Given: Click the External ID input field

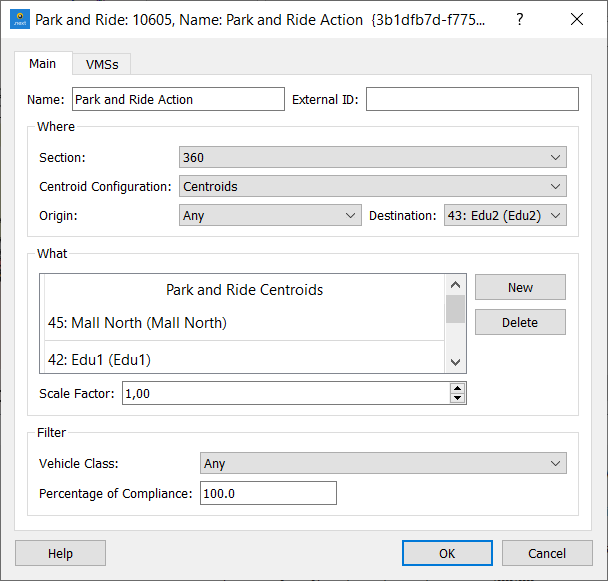Looking at the screenshot, I should coord(472,99).
